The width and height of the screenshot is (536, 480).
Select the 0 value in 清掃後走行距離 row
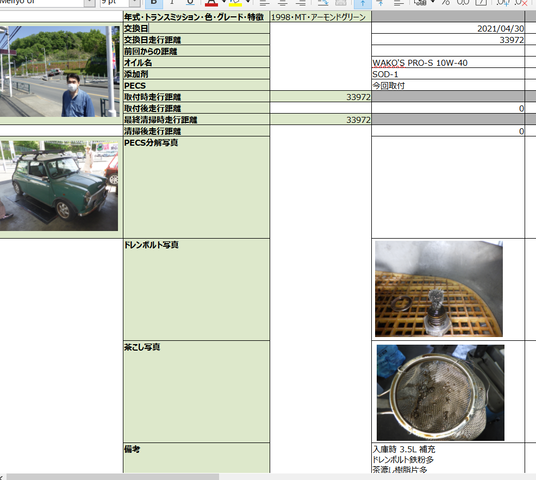448,131
